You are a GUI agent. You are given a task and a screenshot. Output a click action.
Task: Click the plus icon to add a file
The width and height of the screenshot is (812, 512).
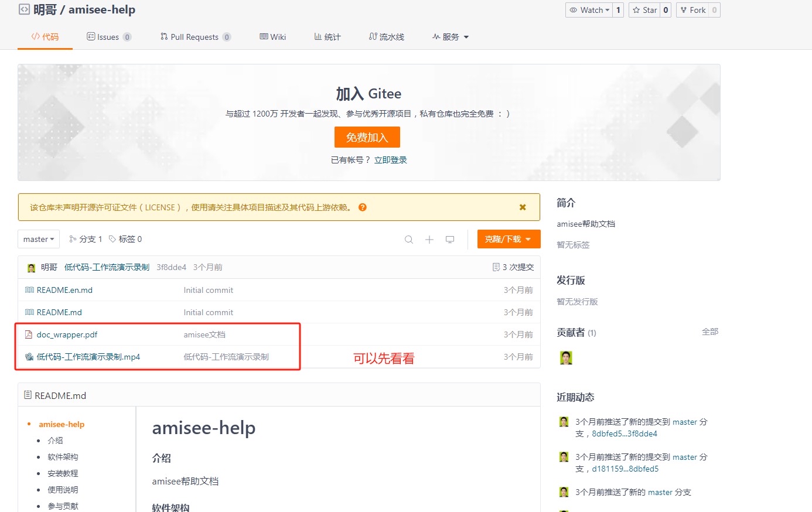click(429, 239)
